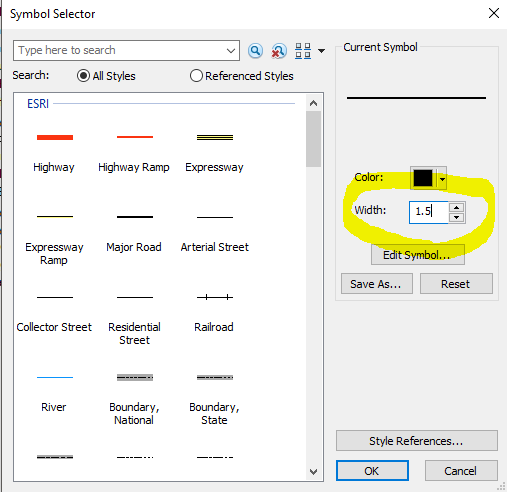Viewport: 507px width, 492px height.
Task: Confirm with the OK button
Action: (x=372, y=471)
